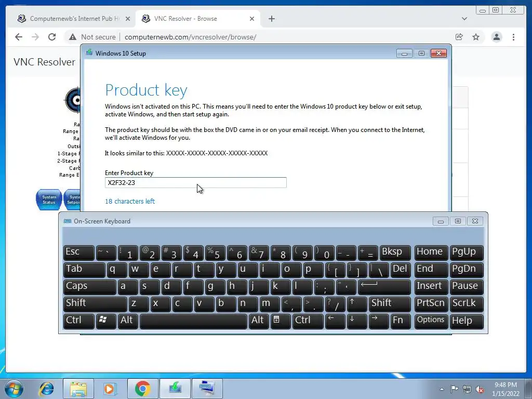The height and width of the screenshot is (399, 532).
Task: Toggle left Shift key on-screen
Action: click(95, 303)
